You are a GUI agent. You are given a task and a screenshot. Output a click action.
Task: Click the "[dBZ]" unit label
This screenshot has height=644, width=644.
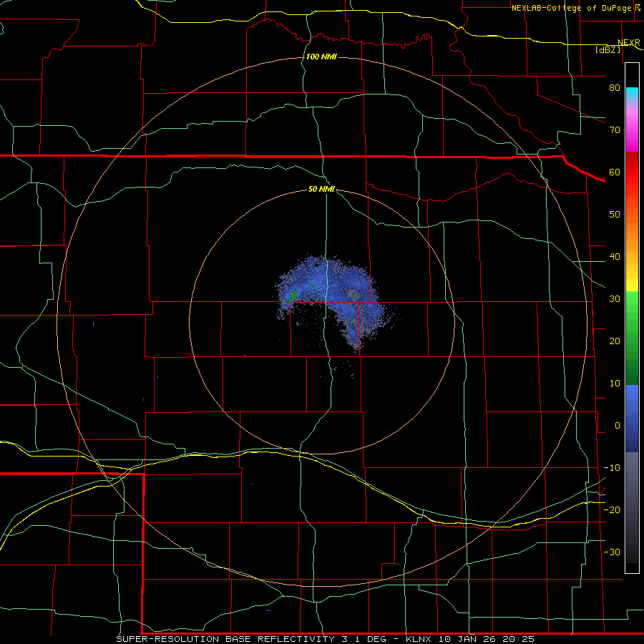pyautogui.click(x=608, y=49)
